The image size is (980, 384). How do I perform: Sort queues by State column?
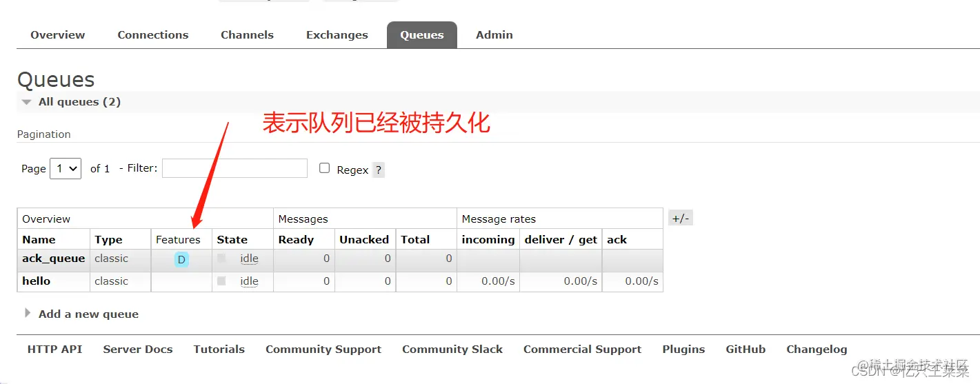pos(232,240)
